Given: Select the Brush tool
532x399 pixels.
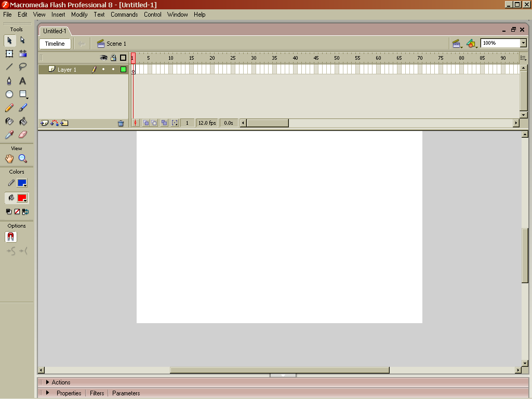Looking at the screenshot, I should [23, 108].
